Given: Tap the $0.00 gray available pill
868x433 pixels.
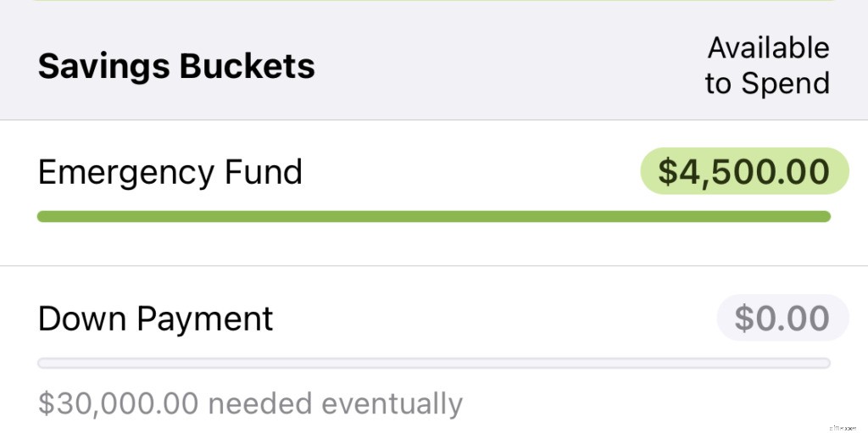Looking at the screenshot, I should pos(782,318).
